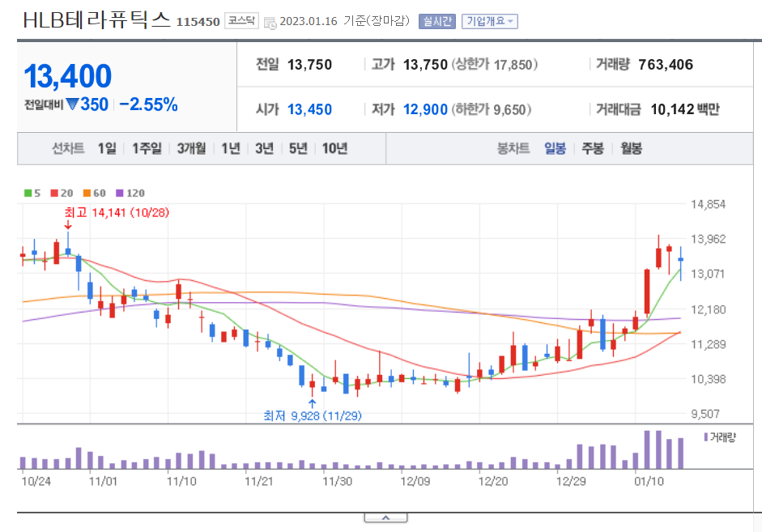
Task: Click the 최저 9,928 (11/29) low marker
Action: [x=312, y=416]
